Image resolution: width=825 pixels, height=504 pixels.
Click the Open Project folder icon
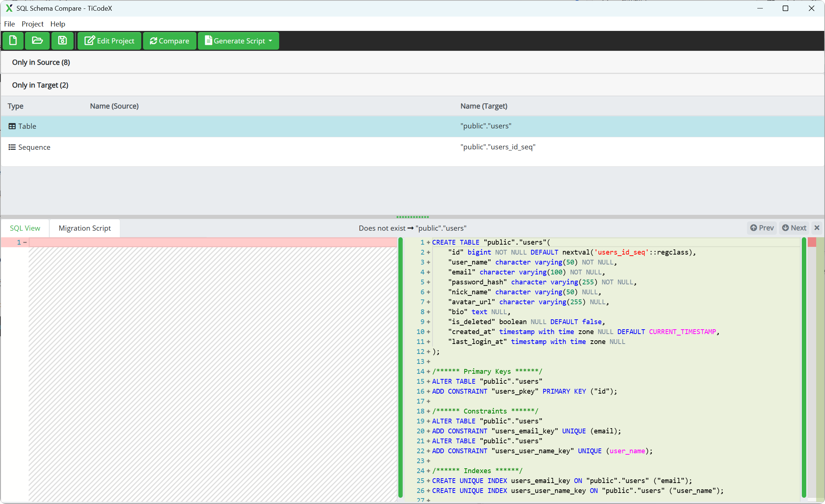click(x=37, y=40)
